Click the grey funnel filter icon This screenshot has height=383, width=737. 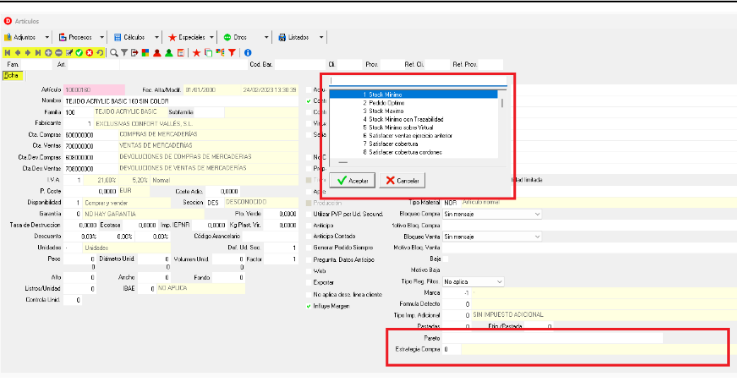point(124,53)
